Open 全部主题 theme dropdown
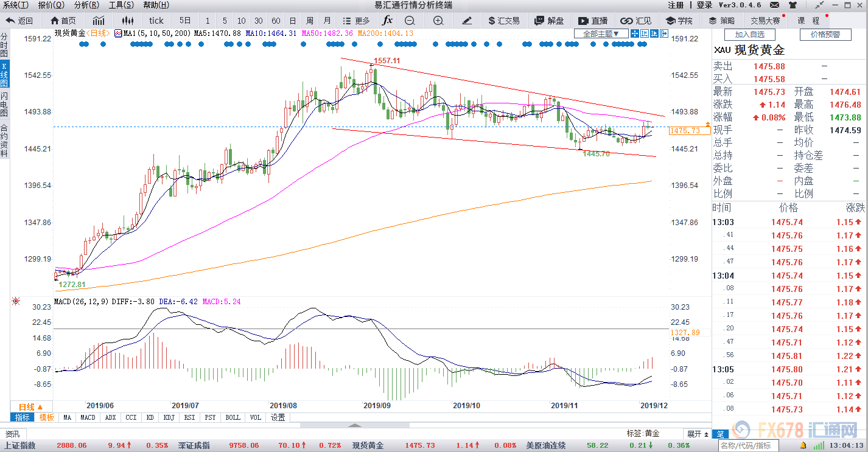Screen dimensions: 868x452 pos(601,33)
